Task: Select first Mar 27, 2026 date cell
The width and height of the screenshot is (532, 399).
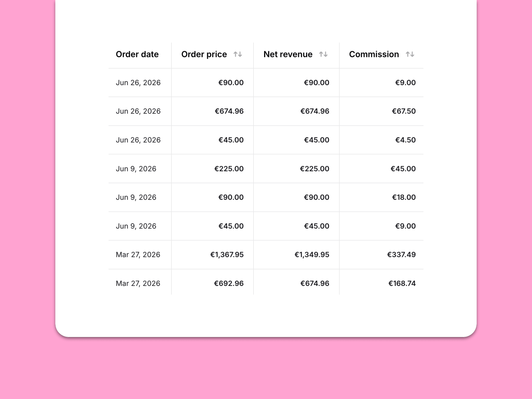Action: [140, 255]
